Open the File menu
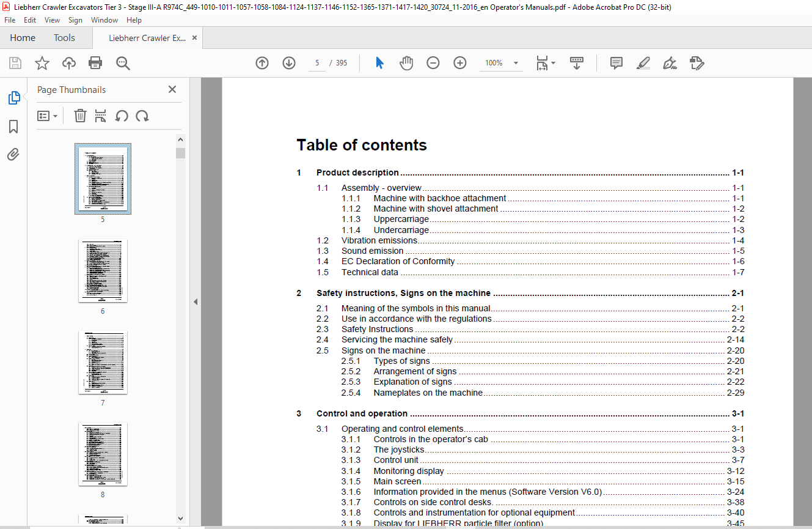Screen dimensions: 812x529 [x=10, y=20]
